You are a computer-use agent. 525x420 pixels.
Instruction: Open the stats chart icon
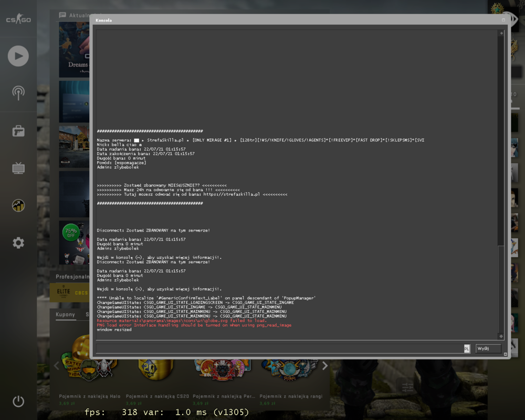(18, 205)
